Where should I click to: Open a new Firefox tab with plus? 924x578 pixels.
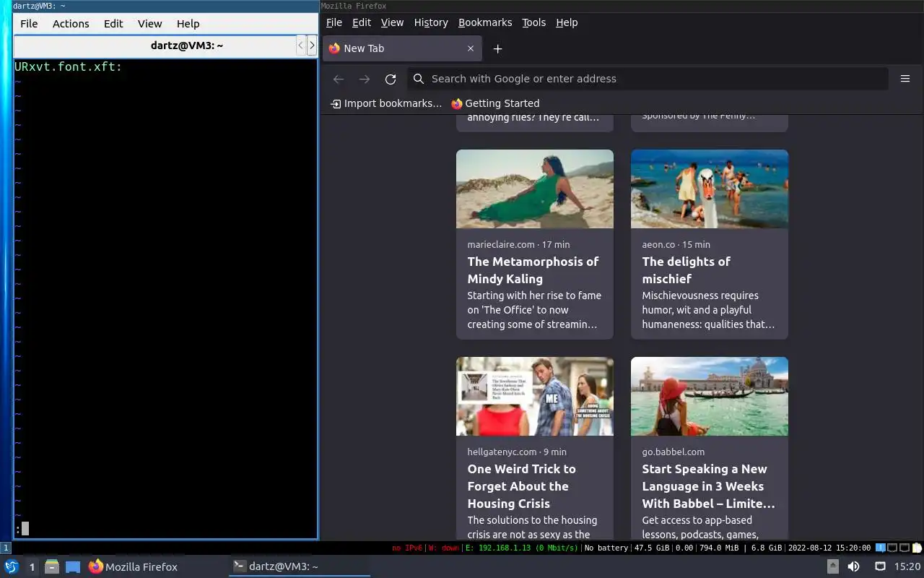[497, 48]
